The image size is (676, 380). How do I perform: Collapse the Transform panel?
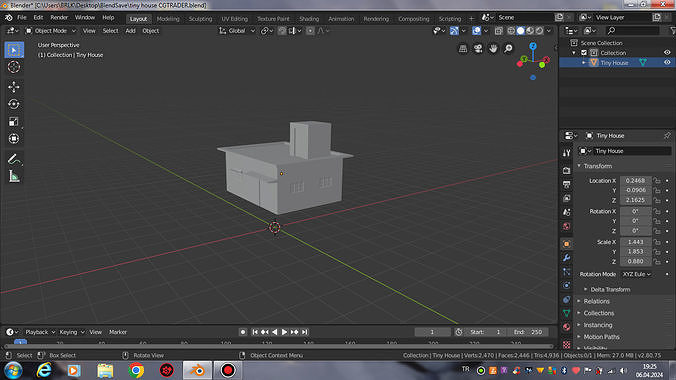[597, 166]
